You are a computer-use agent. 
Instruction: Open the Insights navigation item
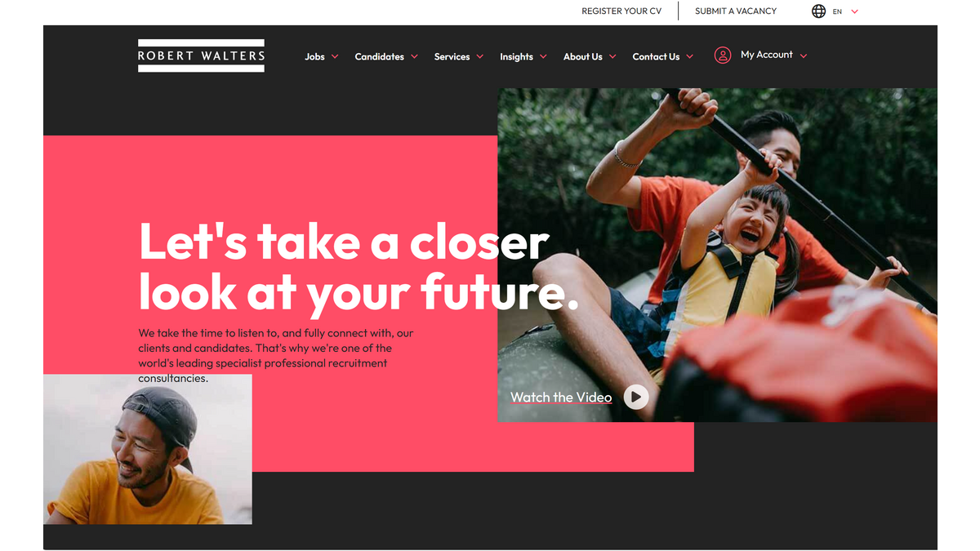click(x=516, y=57)
